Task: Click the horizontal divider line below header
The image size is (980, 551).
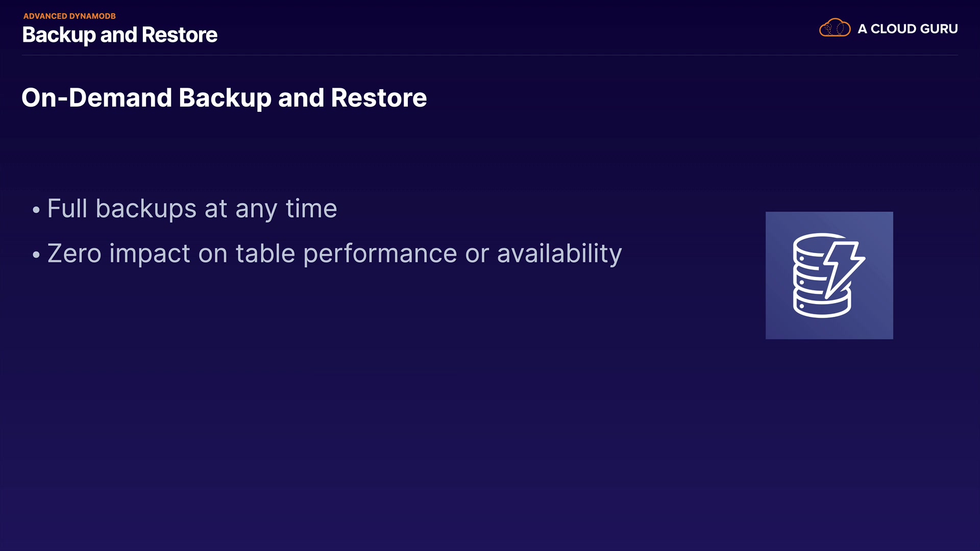Action: pyautogui.click(x=490, y=55)
